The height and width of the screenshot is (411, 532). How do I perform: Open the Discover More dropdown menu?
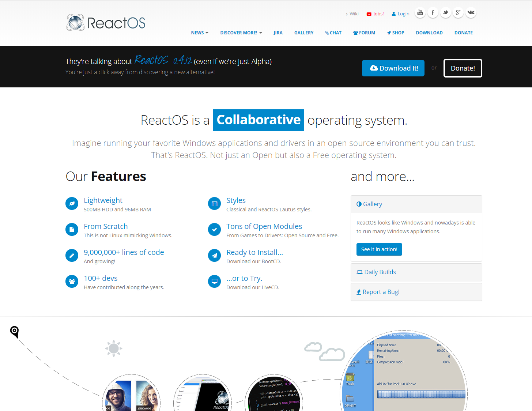pos(241,33)
